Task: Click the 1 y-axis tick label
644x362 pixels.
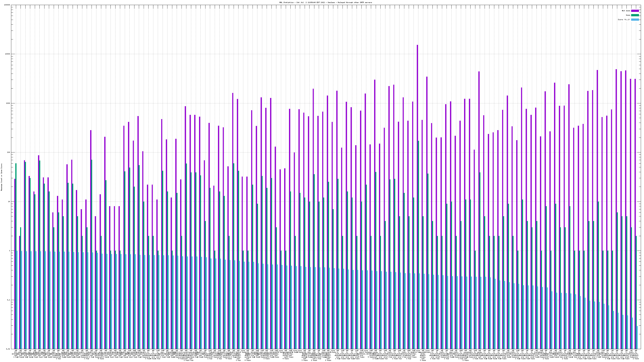Action: [x=9, y=251]
